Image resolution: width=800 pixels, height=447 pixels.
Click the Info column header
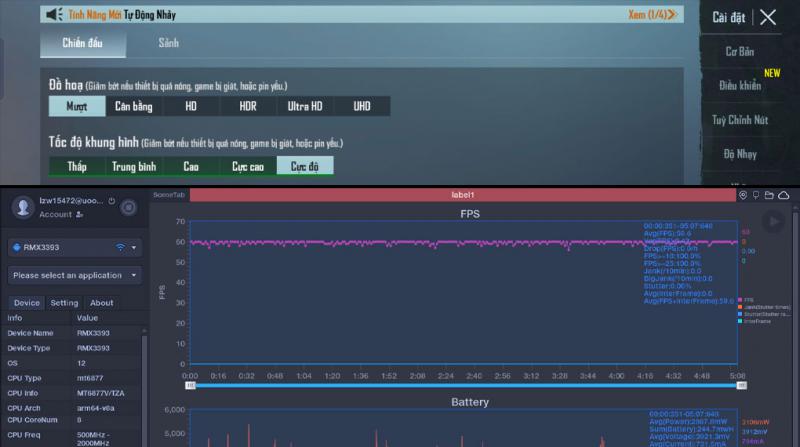(x=15, y=318)
